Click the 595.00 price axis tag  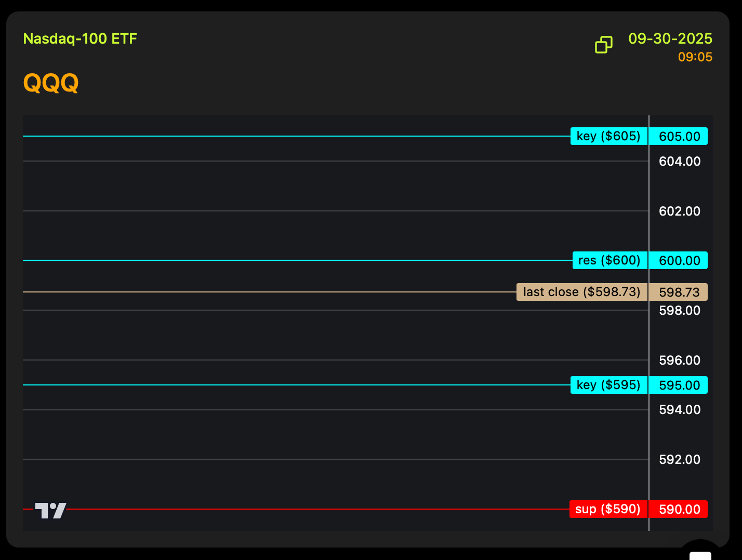[x=679, y=385]
